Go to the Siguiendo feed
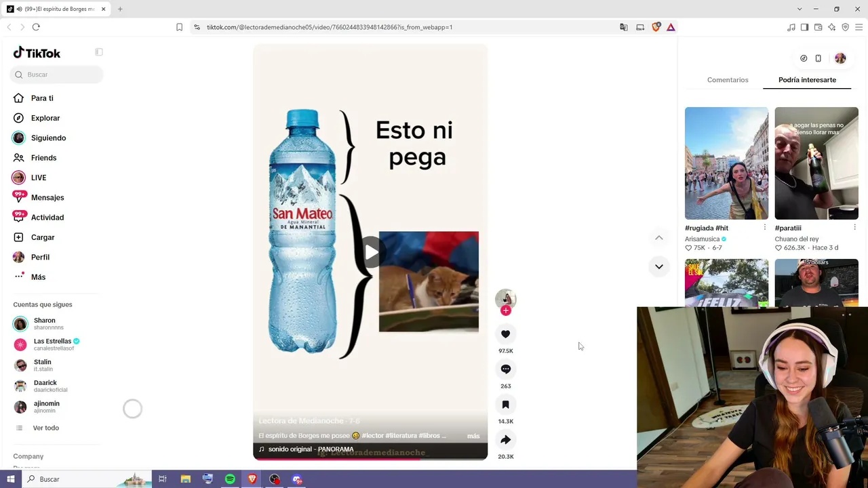The width and height of the screenshot is (868, 488). (x=48, y=138)
